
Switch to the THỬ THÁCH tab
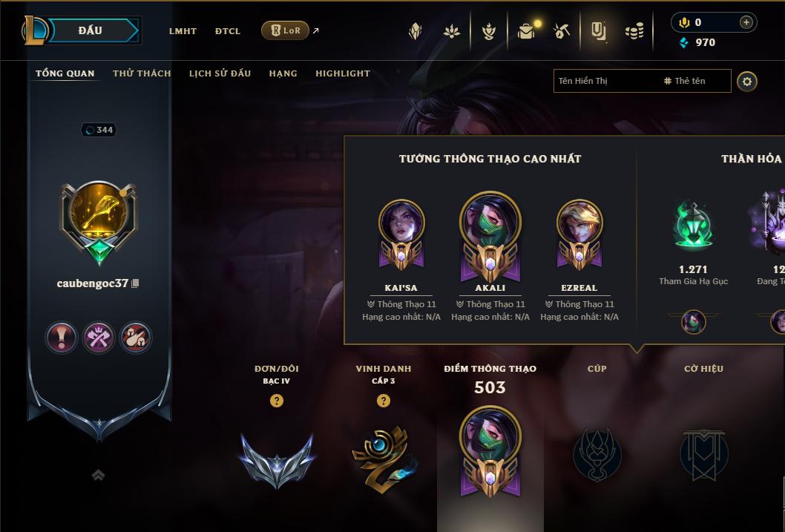pos(142,73)
